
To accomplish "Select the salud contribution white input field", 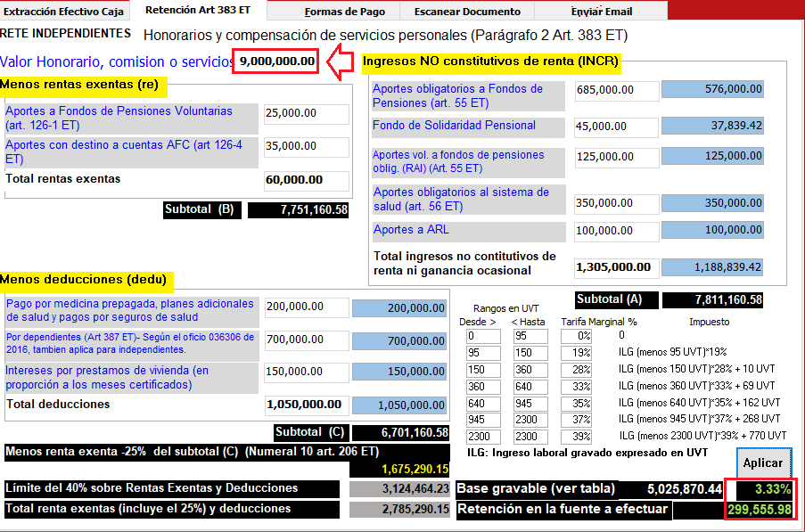I will 616,204.
